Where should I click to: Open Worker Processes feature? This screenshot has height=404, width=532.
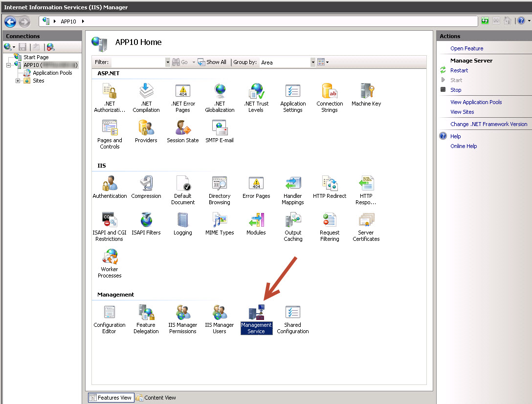click(x=110, y=263)
